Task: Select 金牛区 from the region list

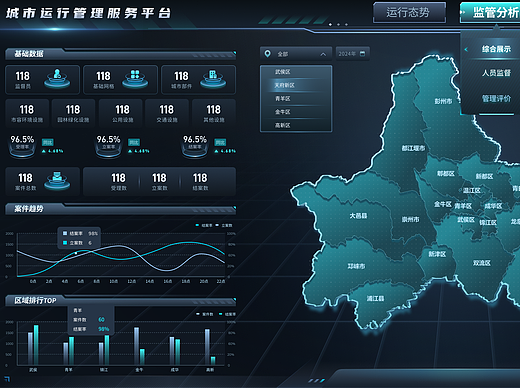Action: pyautogui.click(x=296, y=112)
